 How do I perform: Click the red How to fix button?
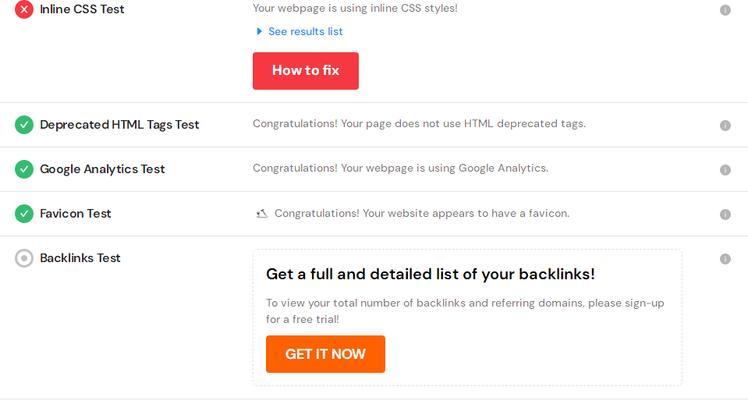[306, 71]
